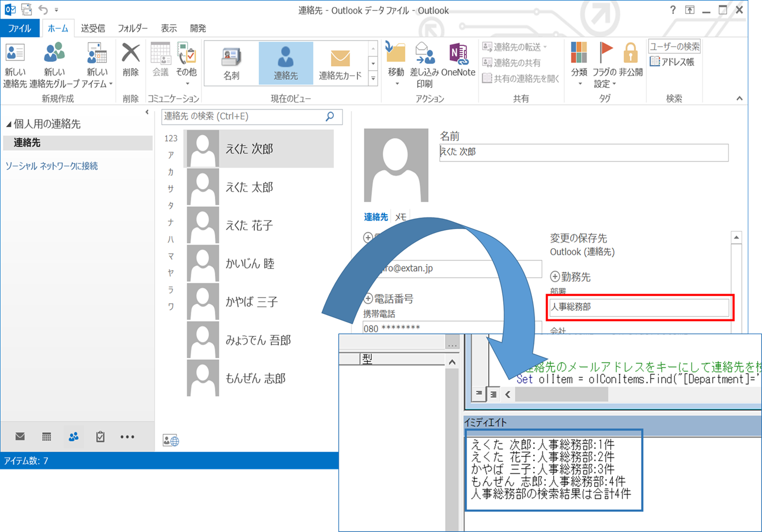Open the 分類 categorize menu

click(x=579, y=65)
